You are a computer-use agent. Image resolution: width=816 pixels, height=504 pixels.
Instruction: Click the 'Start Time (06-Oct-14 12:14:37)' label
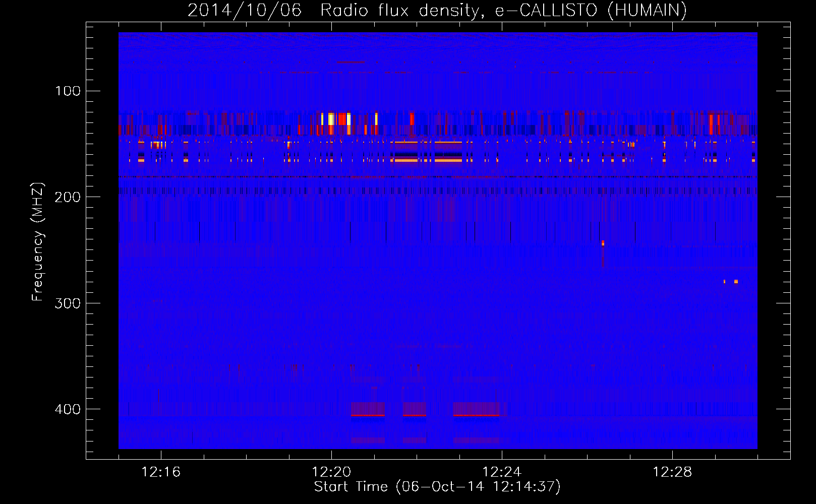[437, 487]
